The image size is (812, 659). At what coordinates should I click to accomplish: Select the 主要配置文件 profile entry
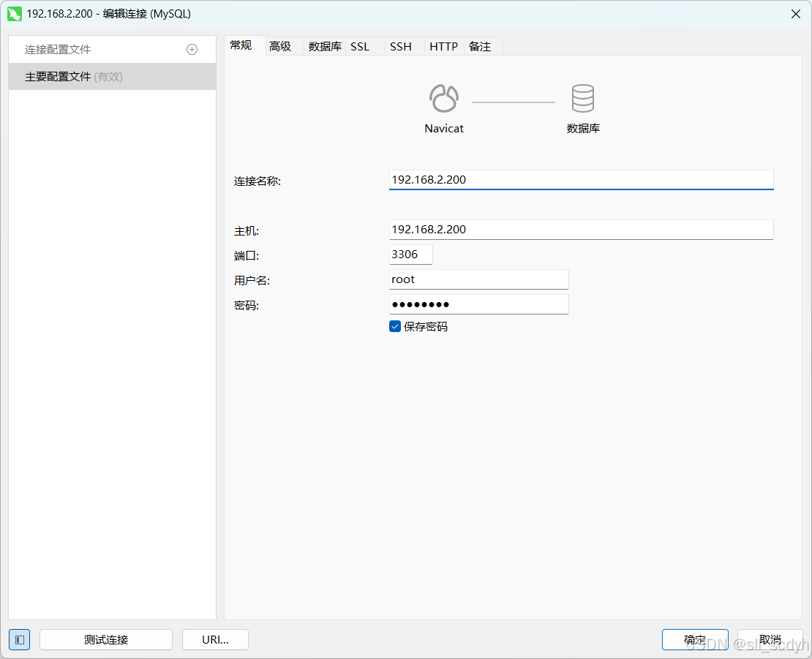(113, 77)
